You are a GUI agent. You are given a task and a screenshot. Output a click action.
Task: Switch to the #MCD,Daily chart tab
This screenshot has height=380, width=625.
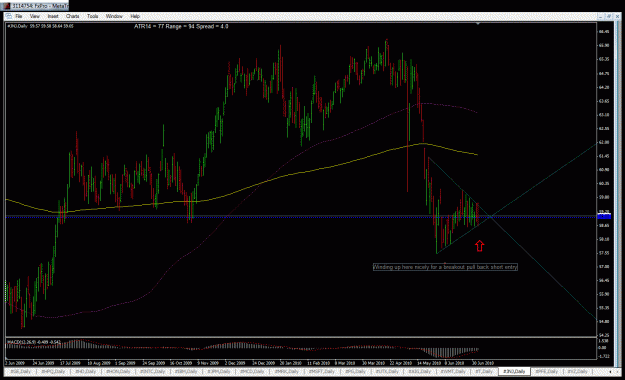pyautogui.click(x=253, y=371)
